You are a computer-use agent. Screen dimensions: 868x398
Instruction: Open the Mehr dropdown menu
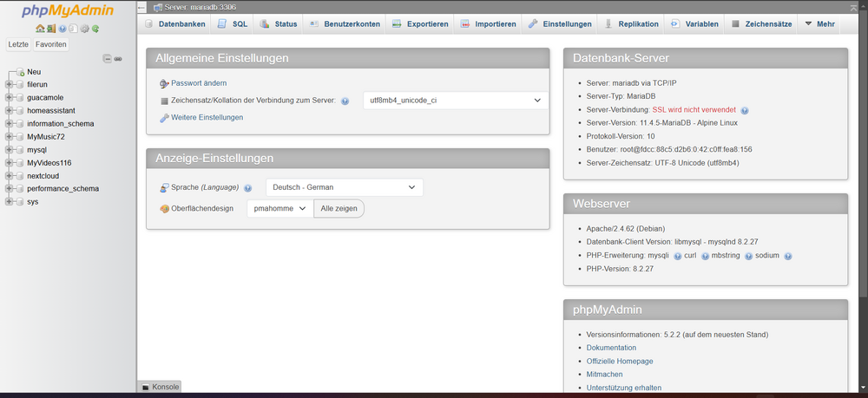819,23
